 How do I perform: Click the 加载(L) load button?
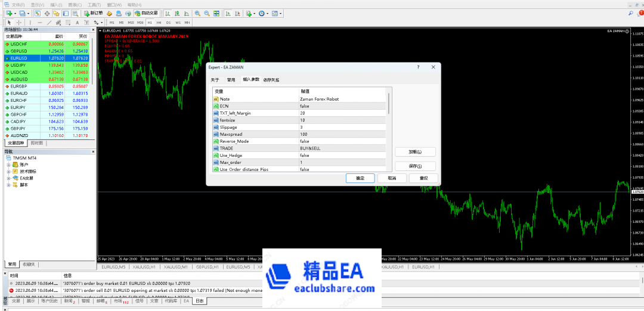point(415,152)
